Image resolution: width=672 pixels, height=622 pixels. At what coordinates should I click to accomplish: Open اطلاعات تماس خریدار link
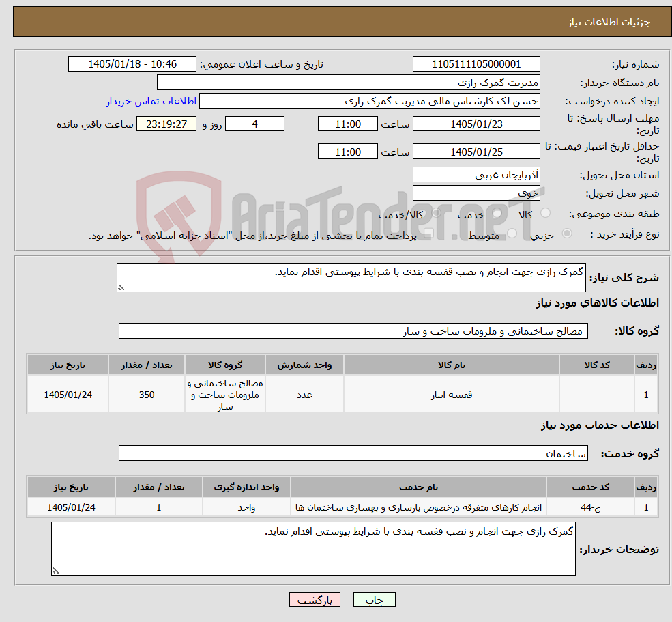pyautogui.click(x=151, y=101)
